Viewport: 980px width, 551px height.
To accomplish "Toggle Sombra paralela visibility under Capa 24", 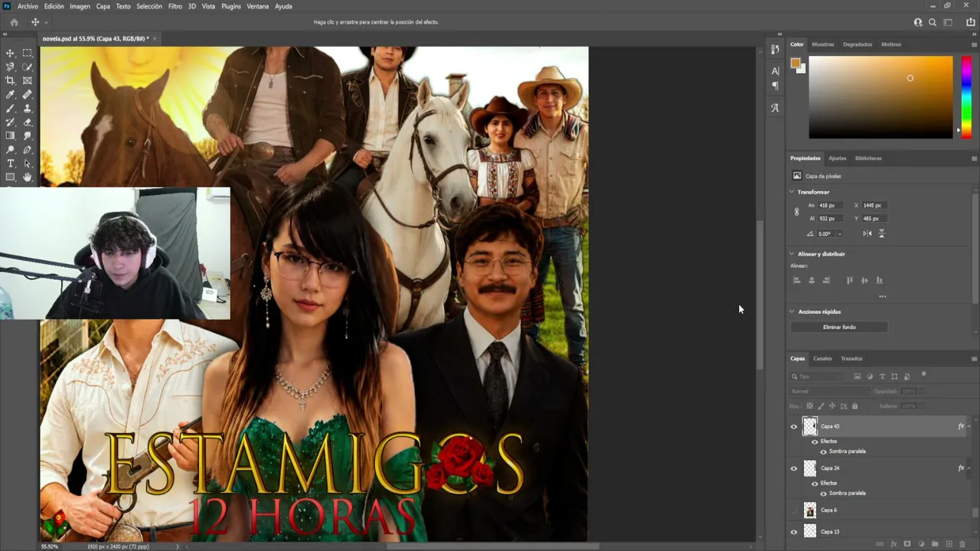I will click(x=823, y=494).
